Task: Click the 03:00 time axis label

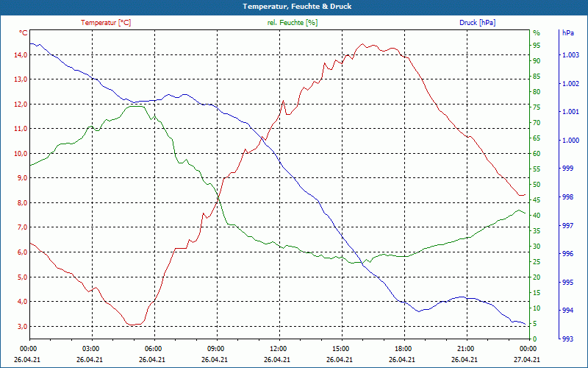Action: (90, 348)
